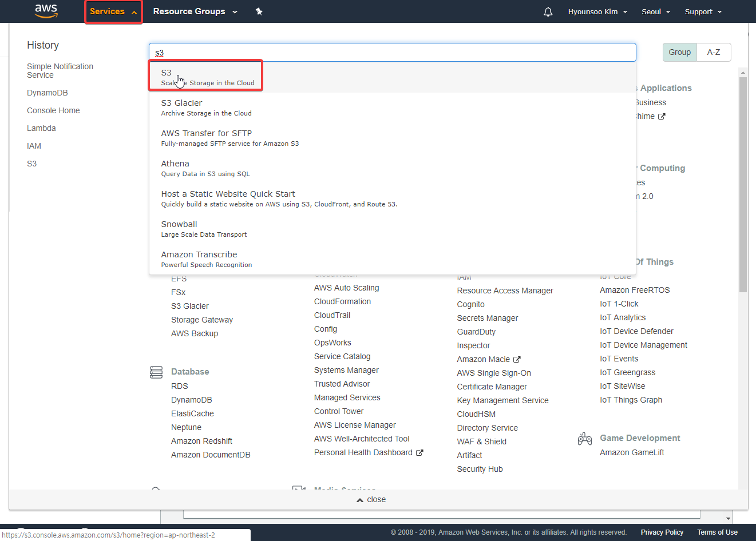Open Terms of Use footer link
Screen dimensions: 756x541
pyautogui.click(x=717, y=532)
